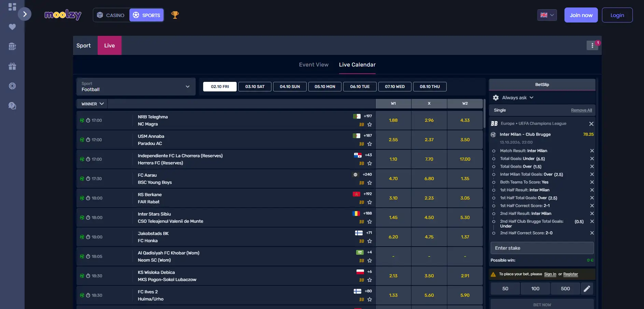Open the Sport Football dropdown
This screenshot has height=309, width=644.
(136, 87)
